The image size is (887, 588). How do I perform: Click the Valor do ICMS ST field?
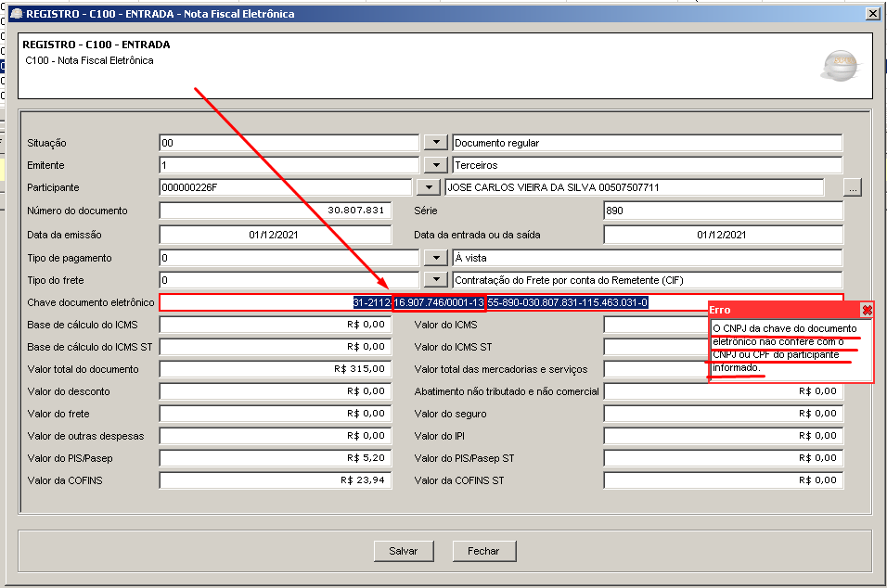(656, 347)
